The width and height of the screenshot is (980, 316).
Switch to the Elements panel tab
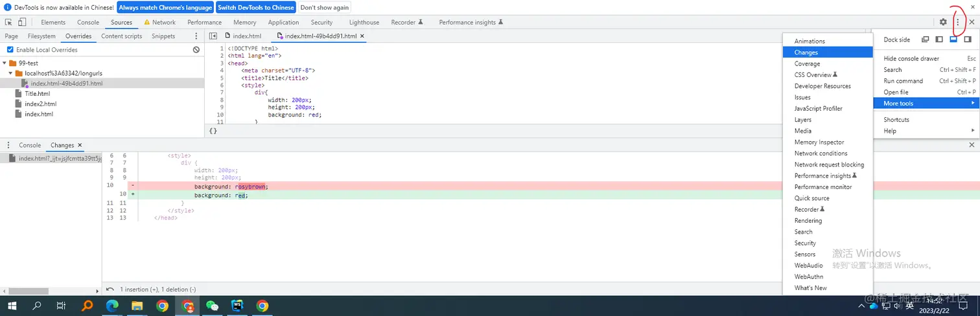pyautogui.click(x=53, y=22)
